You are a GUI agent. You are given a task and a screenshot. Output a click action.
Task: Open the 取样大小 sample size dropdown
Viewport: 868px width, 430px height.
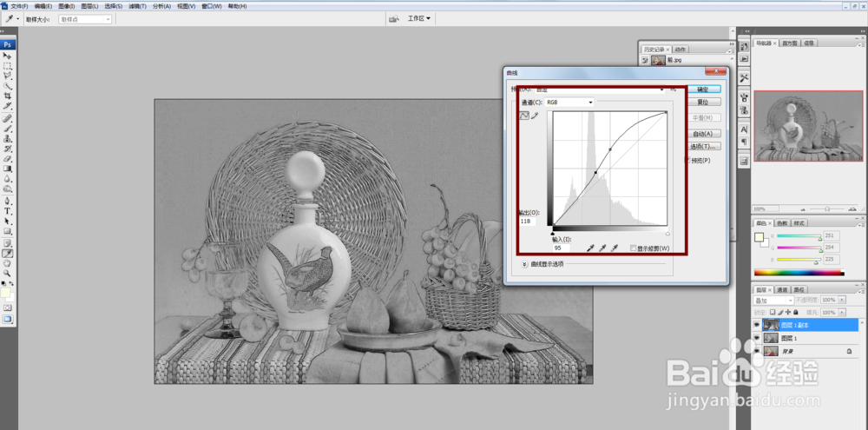(85, 19)
